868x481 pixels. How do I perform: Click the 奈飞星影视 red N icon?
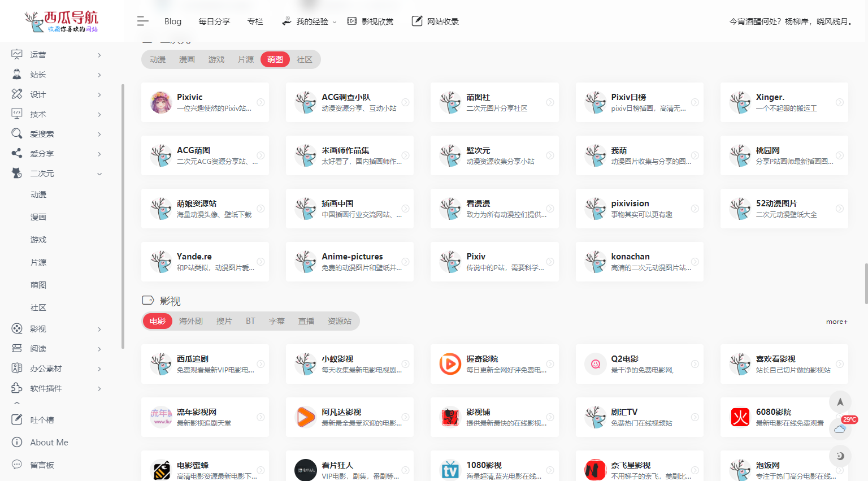coord(596,470)
